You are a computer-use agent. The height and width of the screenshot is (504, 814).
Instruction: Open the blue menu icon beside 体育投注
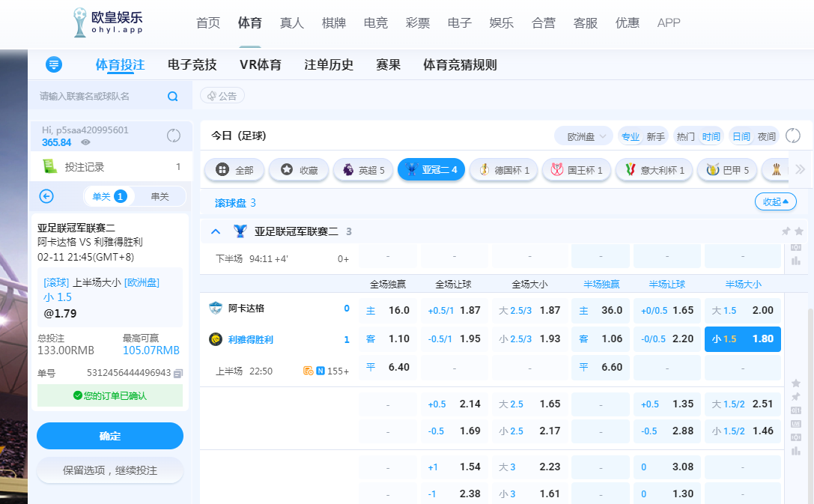click(54, 65)
